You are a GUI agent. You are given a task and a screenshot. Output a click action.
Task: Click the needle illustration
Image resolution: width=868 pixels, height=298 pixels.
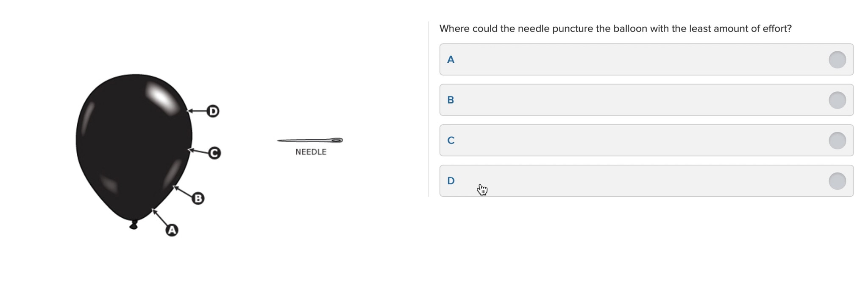click(310, 140)
